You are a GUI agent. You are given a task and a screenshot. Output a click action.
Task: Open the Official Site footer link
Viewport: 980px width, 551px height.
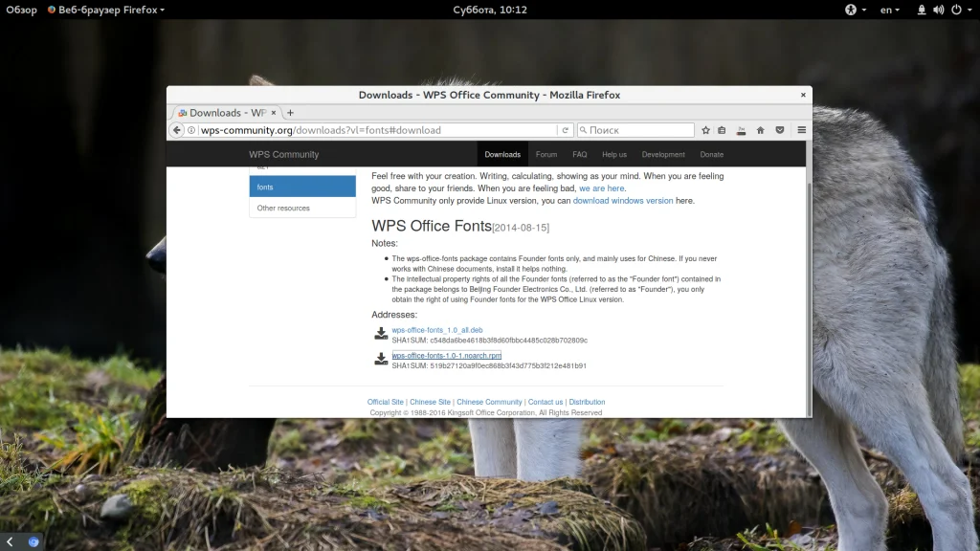click(385, 402)
